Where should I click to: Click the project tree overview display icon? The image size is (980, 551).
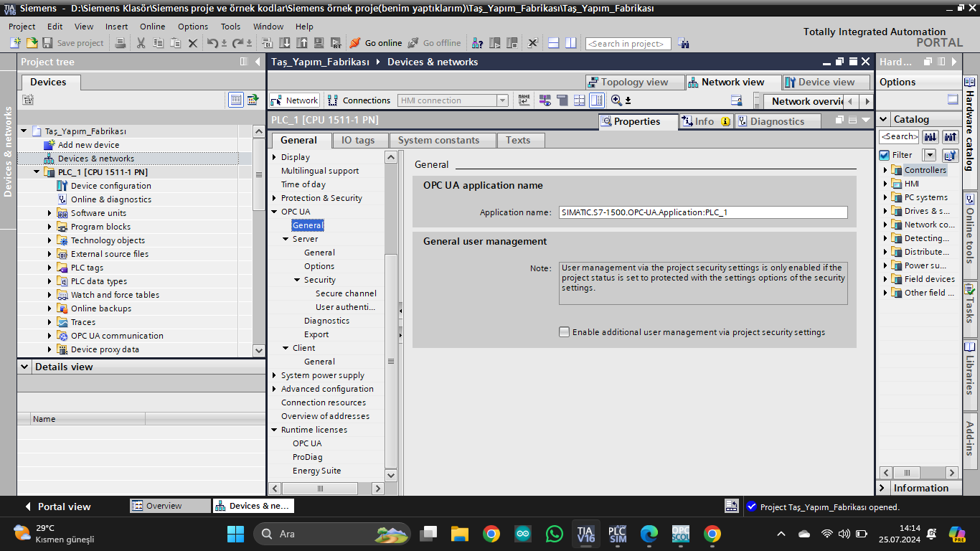pyautogui.click(x=236, y=100)
